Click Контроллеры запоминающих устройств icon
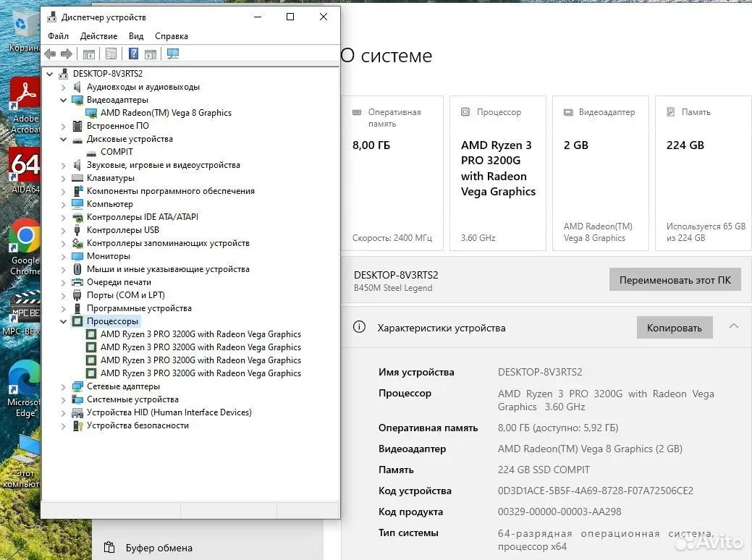Screen dimensions: 752x560 point(77,243)
